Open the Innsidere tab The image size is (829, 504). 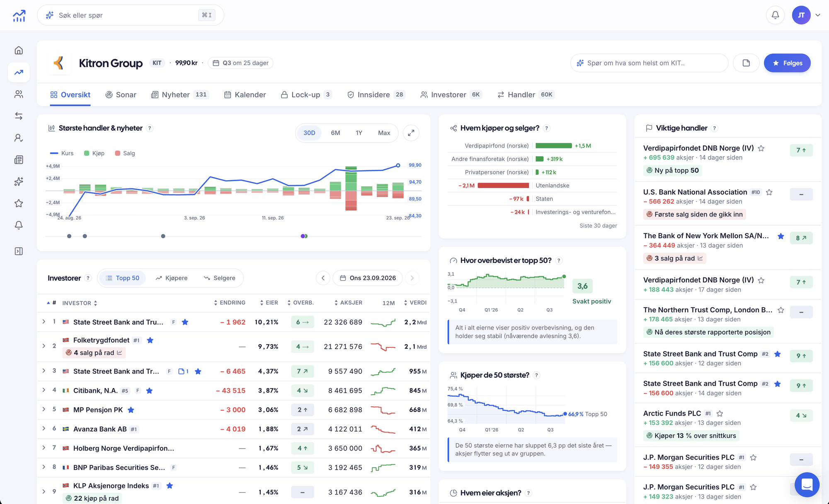[x=376, y=95]
